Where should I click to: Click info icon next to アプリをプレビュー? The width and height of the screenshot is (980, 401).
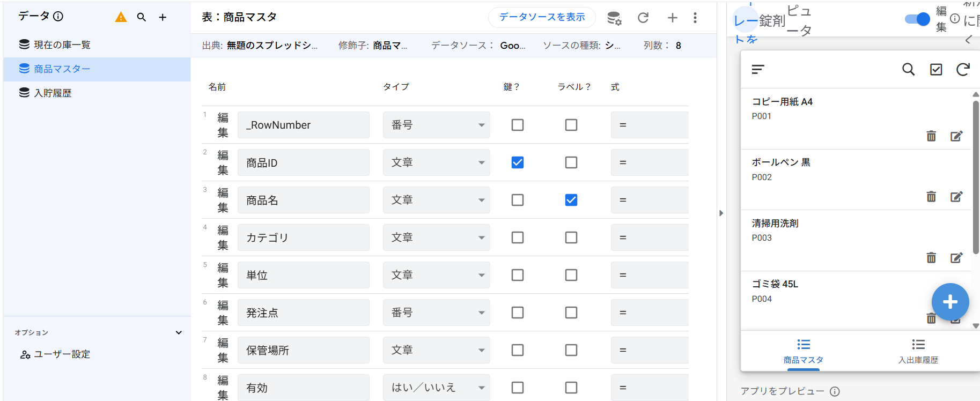(835, 391)
